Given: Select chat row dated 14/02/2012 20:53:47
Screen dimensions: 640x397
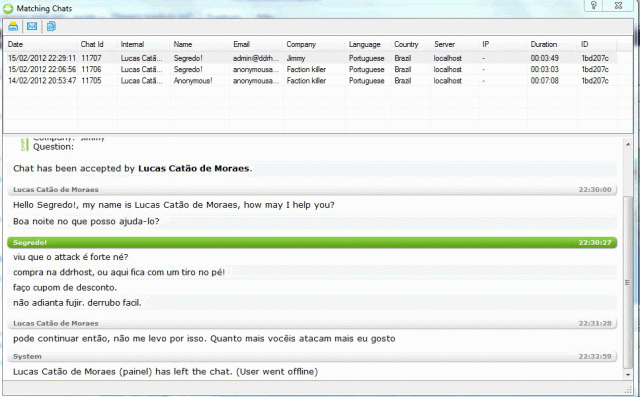Looking at the screenshot, I should pyautogui.click(x=310, y=81).
